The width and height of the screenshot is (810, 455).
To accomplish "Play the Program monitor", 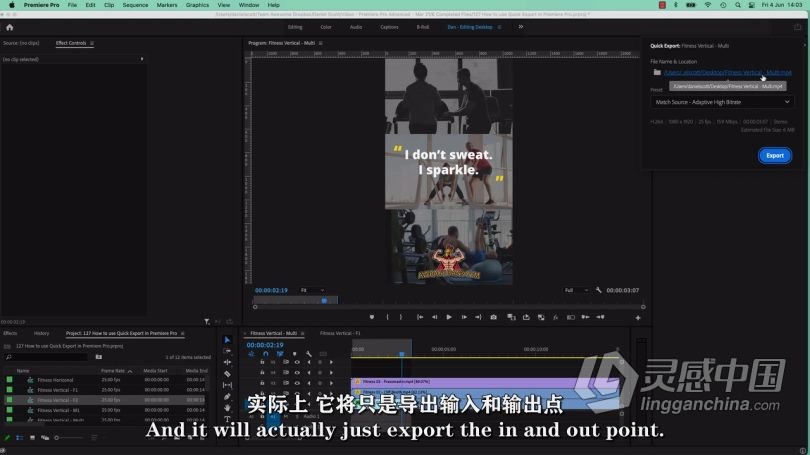I will coord(449,317).
